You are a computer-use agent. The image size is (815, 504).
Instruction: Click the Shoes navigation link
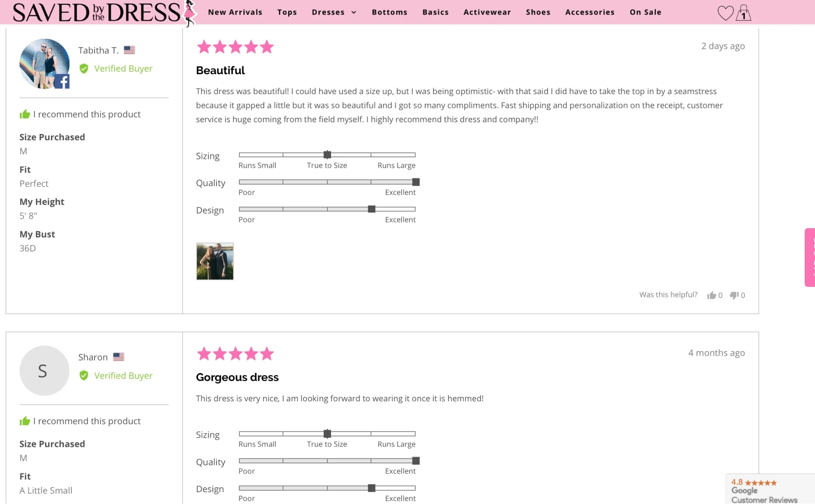coord(538,12)
